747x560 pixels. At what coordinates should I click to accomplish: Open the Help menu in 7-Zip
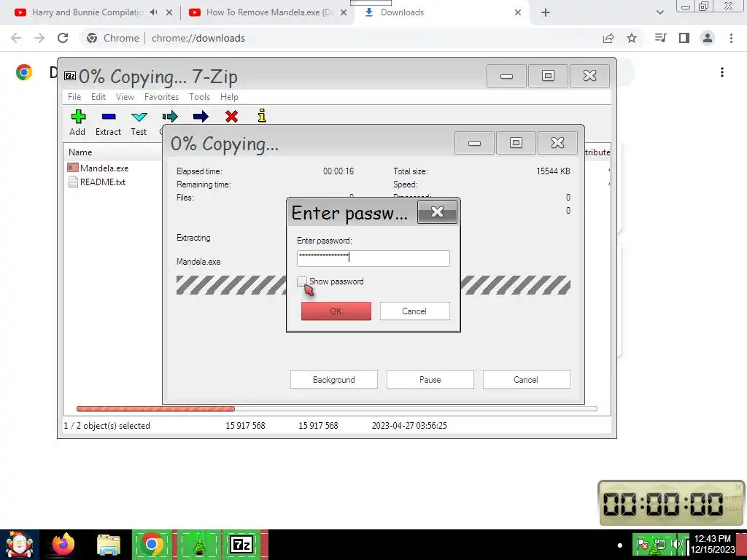pos(229,97)
